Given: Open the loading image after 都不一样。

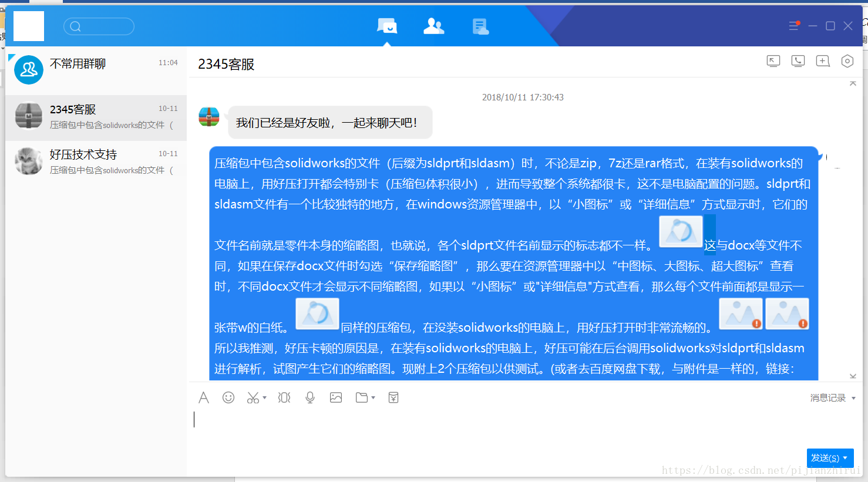Looking at the screenshot, I should pos(681,231).
